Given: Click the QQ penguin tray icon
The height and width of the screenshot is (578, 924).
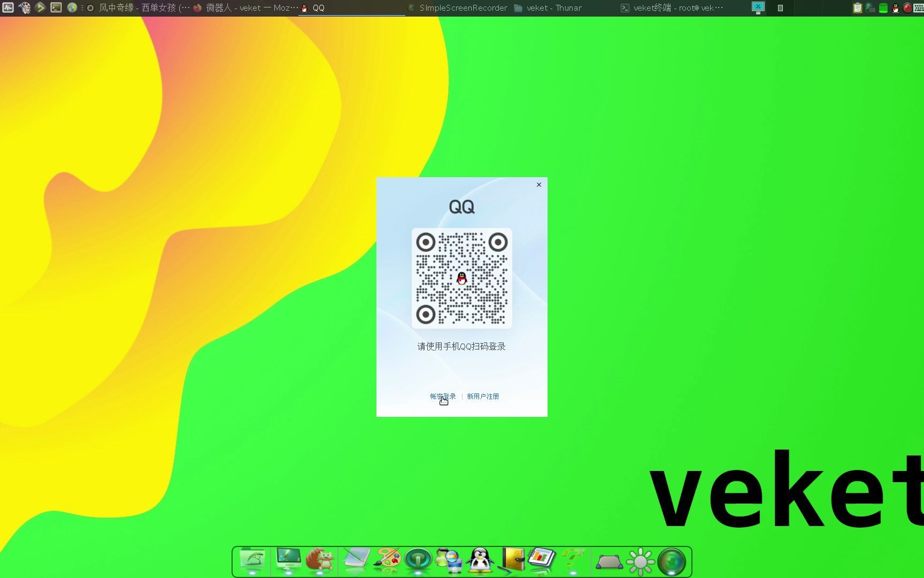Looking at the screenshot, I should [896, 8].
